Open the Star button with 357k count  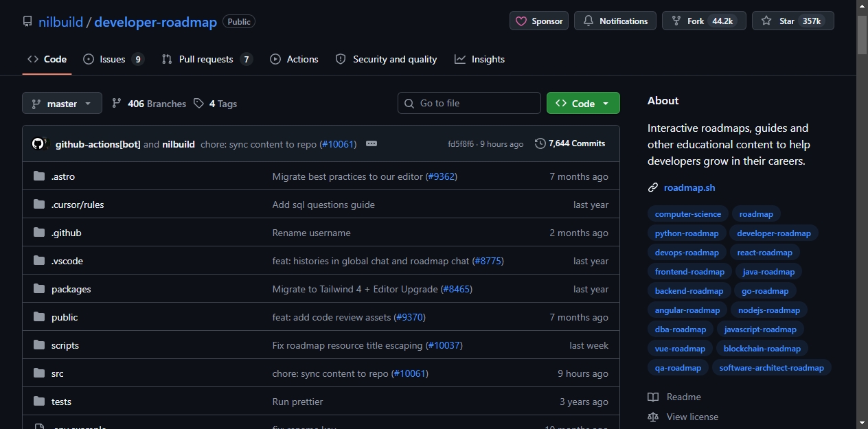pos(793,21)
